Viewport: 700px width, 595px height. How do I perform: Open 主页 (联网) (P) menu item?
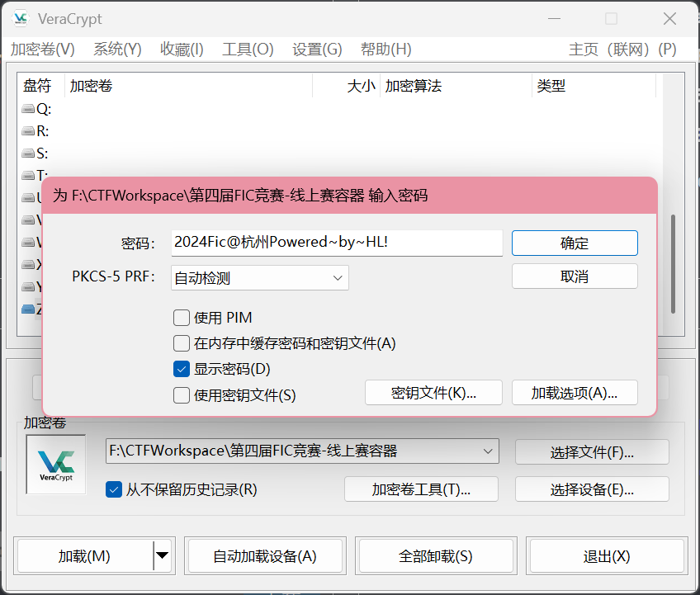(x=622, y=49)
